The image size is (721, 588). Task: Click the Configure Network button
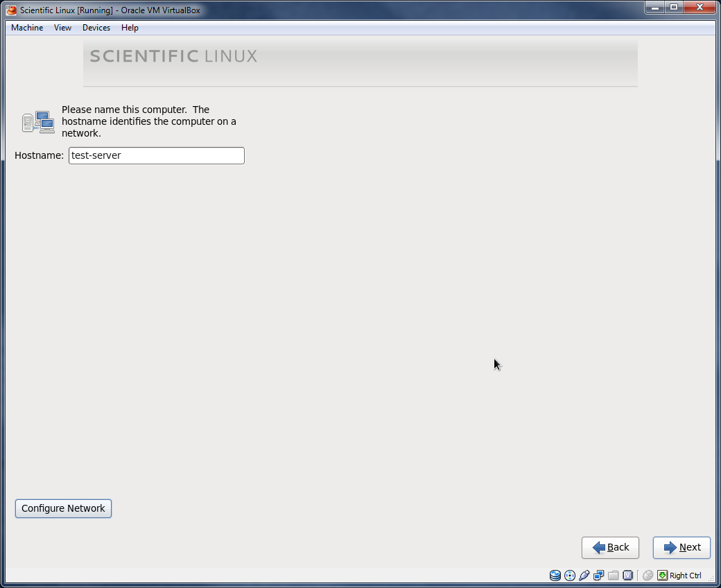(64, 508)
